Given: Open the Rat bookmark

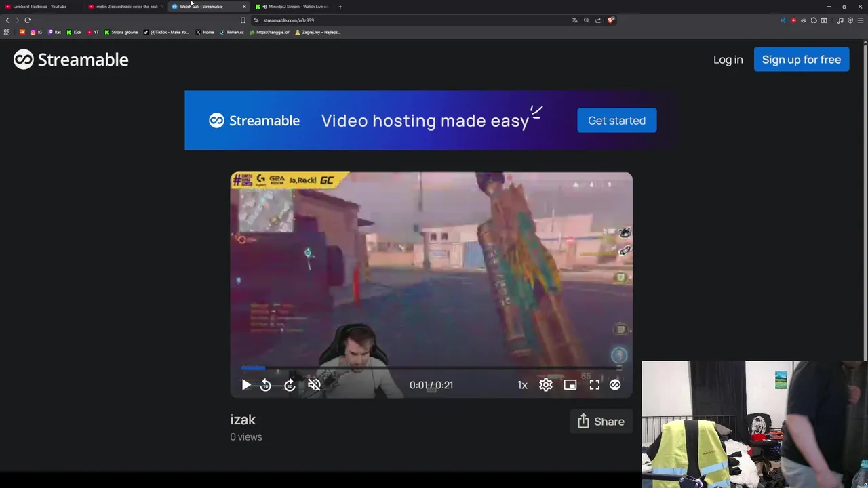Looking at the screenshot, I should pos(54,32).
